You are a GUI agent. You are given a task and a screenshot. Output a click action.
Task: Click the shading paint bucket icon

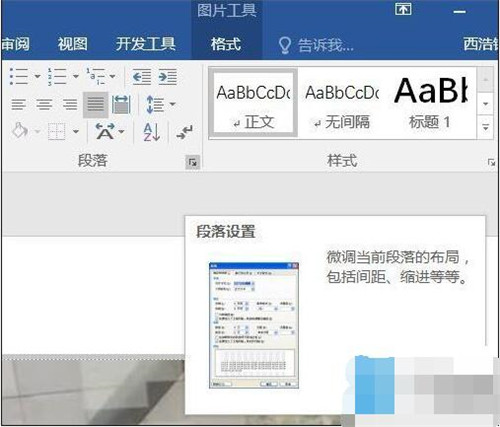click(20, 131)
